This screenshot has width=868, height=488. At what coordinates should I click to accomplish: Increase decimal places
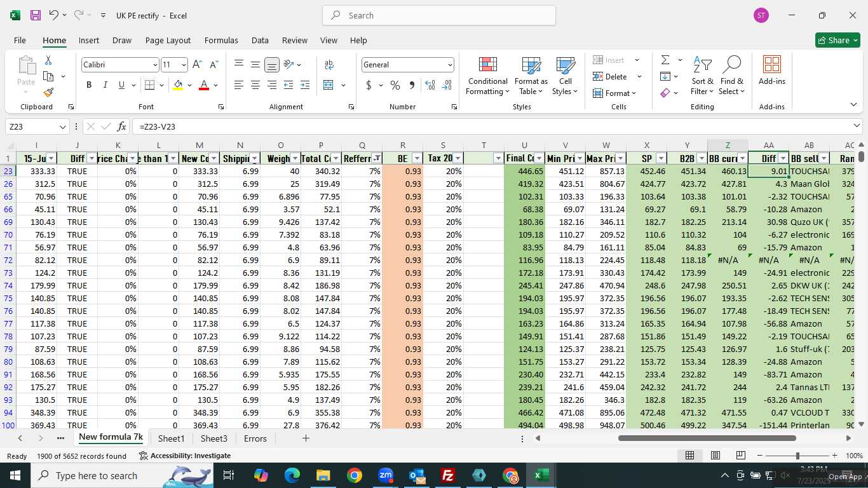tap(430, 85)
